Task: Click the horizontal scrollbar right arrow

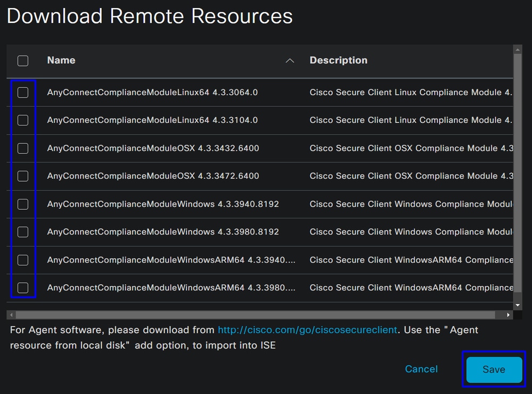Action: coord(508,315)
